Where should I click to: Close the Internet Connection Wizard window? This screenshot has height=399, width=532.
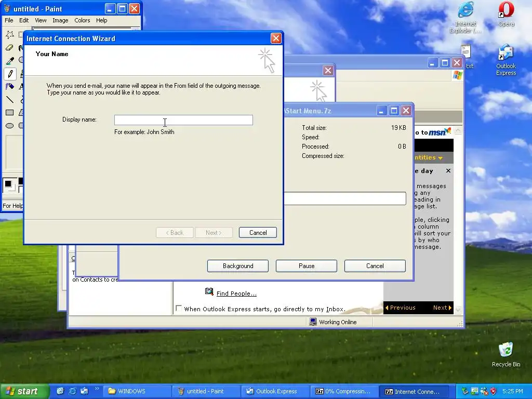[276, 38]
